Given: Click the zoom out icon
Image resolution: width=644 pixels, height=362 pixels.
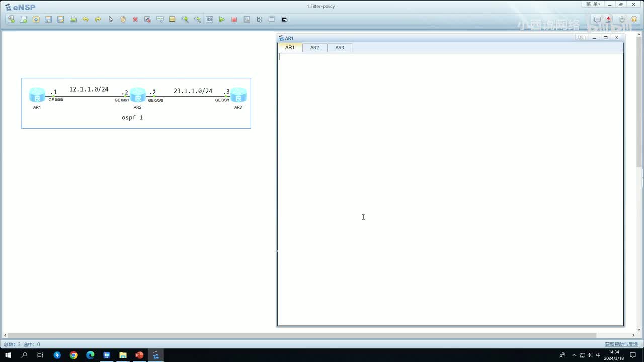Looking at the screenshot, I should pyautogui.click(x=197, y=19).
